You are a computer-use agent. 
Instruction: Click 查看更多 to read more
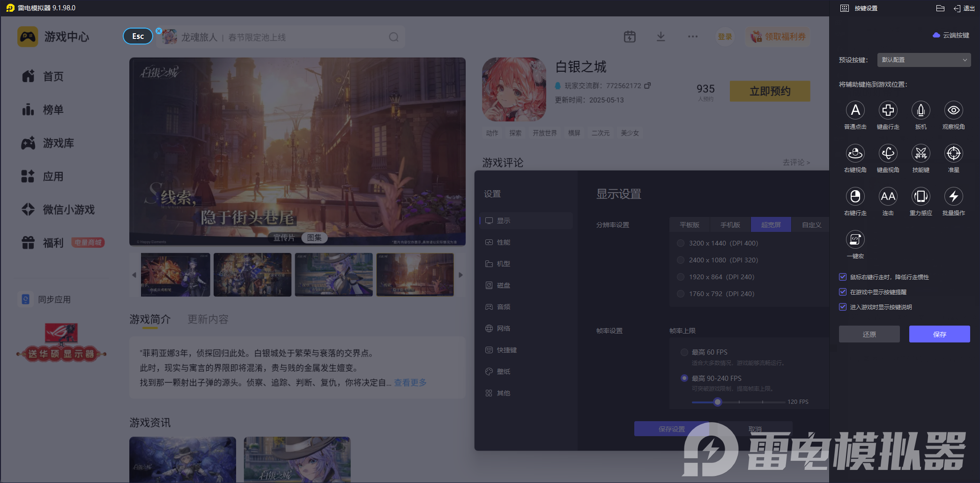click(x=410, y=383)
